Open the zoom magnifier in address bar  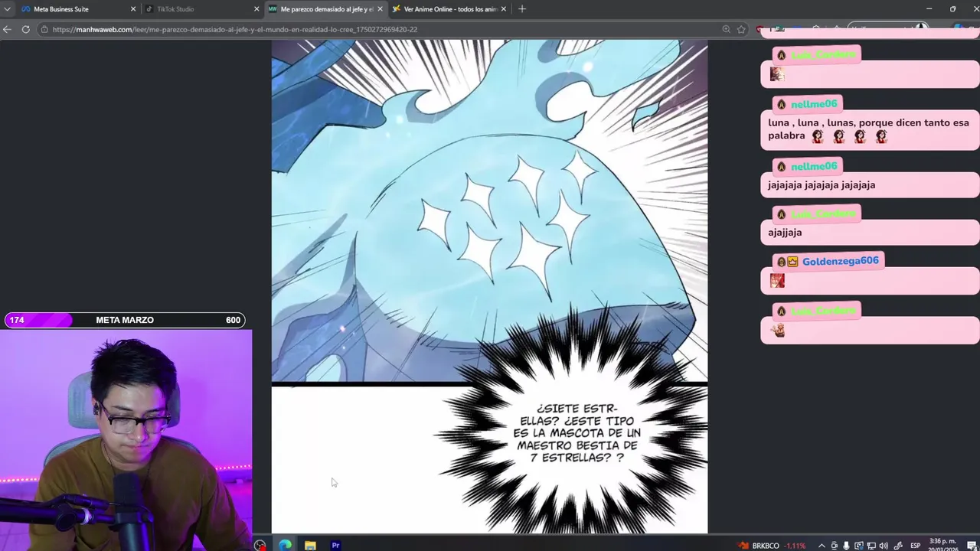tap(726, 29)
